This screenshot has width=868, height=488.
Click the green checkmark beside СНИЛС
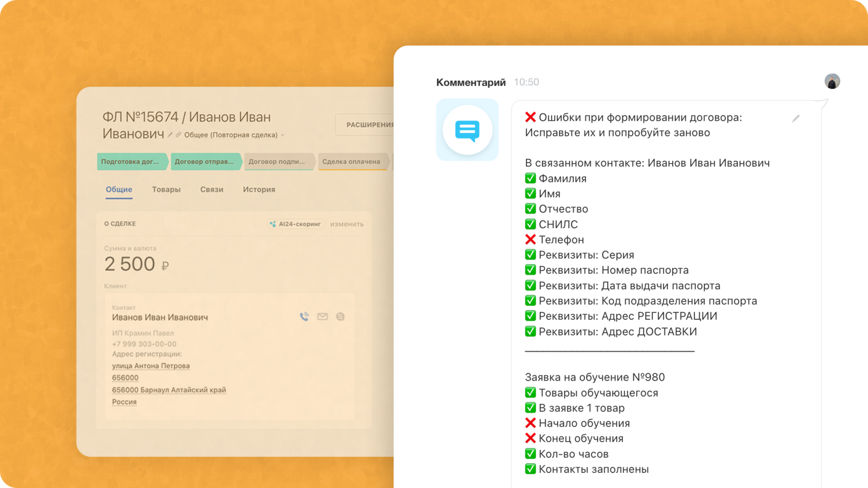(x=530, y=224)
